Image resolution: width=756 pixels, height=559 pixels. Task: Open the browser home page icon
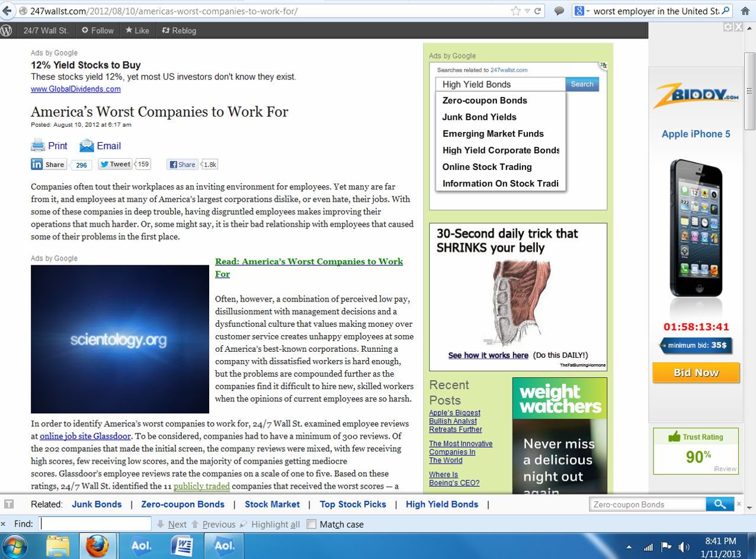[745, 11]
